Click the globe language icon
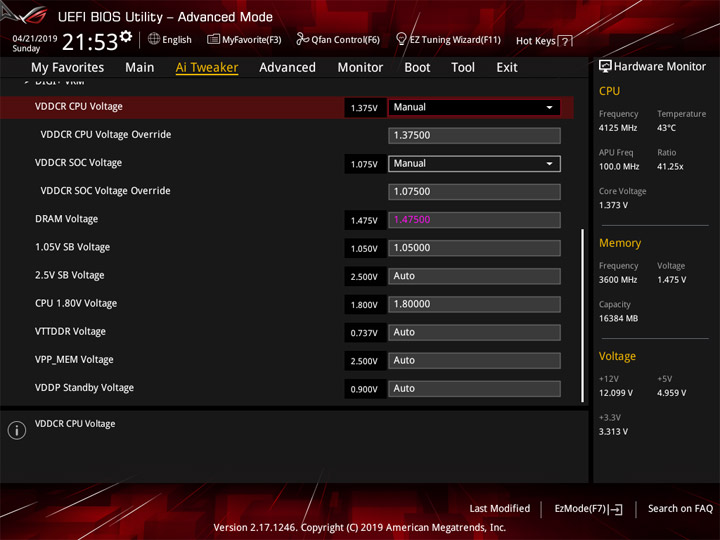720x540 pixels. pyautogui.click(x=154, y=39)
